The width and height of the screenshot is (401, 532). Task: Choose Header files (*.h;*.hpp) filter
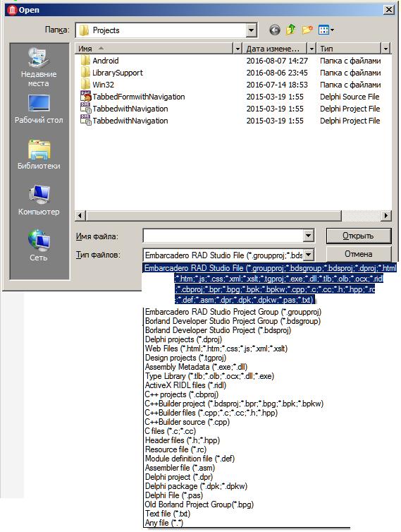click(x=183, y=440)
